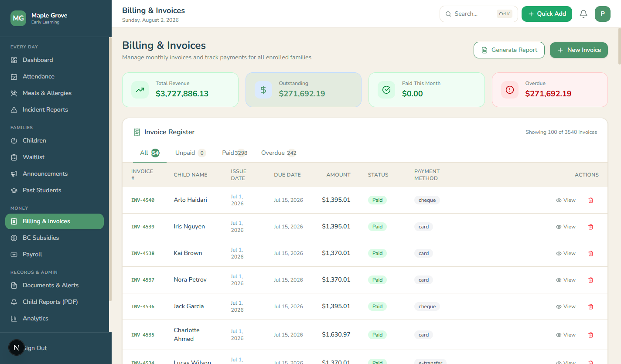The width and height of the screenshot is (621, 364).
Task: Delete Kai Brown's invoice
Action: [x=591, y=254]
